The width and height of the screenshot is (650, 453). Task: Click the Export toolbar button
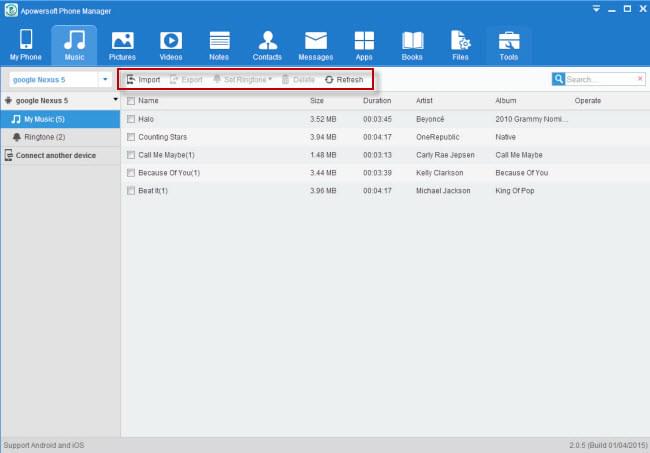click(186, 80)
